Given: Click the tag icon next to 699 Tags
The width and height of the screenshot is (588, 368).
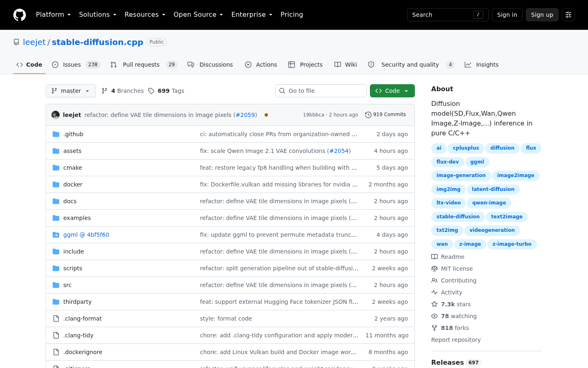Looking at the screenshot, I should [x=151, y=91].
